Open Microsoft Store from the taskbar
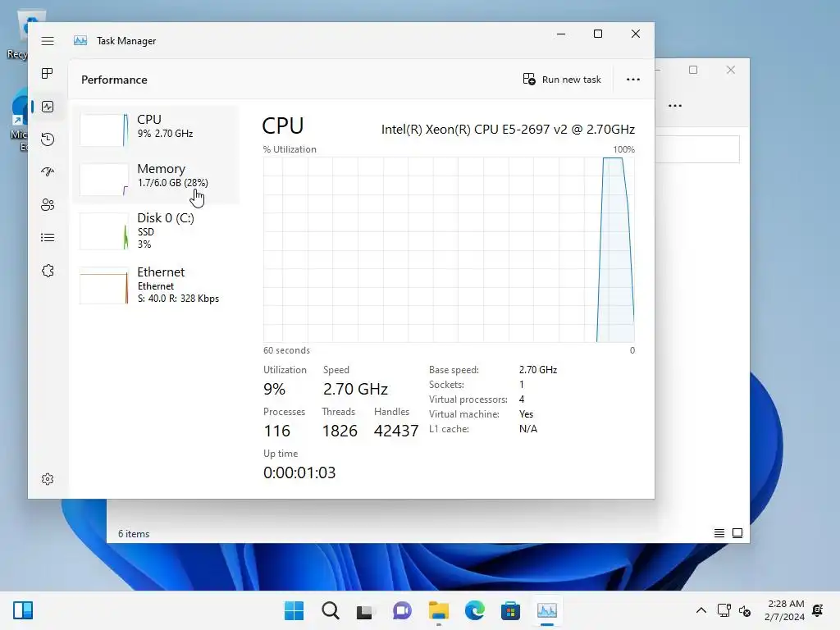The width and height of the screenshot is (840, 630). (x=510, y=610)
